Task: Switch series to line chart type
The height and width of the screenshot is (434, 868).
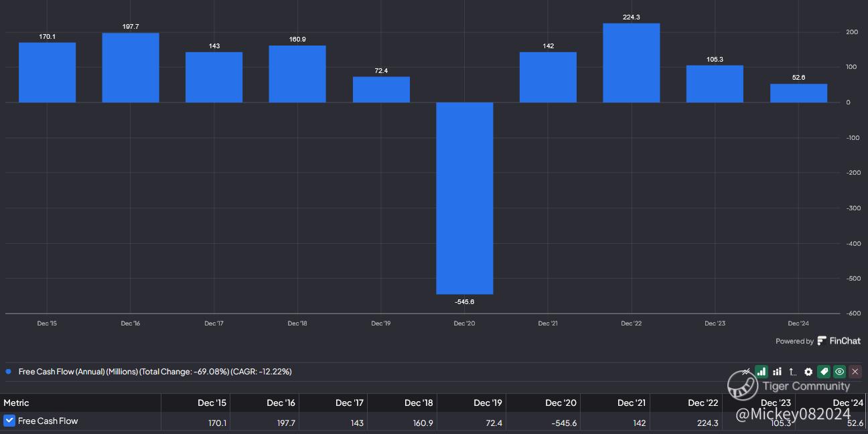Action: coord(745,372)
